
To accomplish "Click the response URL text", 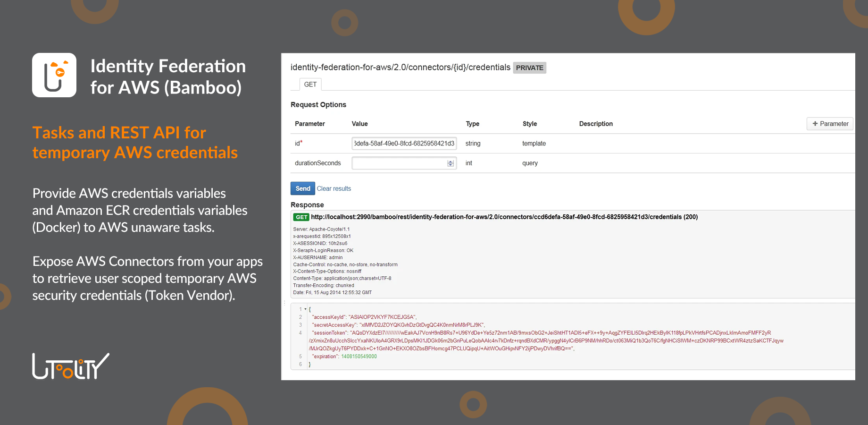I will pyautogui.click(x=504, y=217).
